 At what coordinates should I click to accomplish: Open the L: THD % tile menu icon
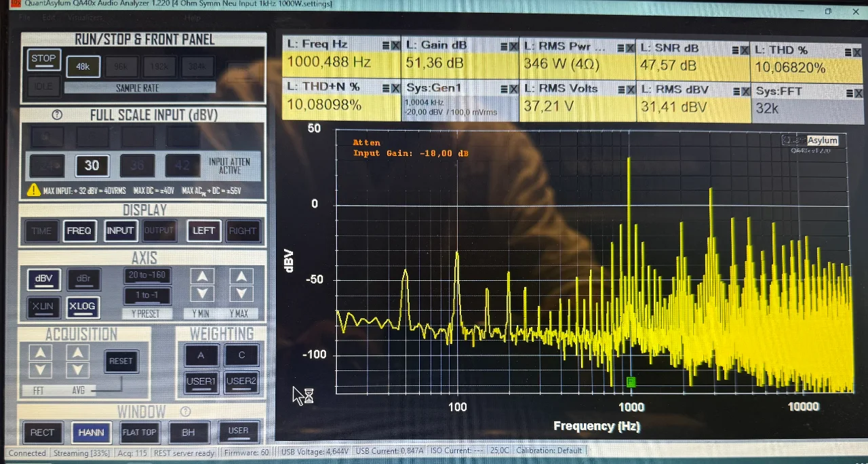pyautogui.click(x=848, y=52)
